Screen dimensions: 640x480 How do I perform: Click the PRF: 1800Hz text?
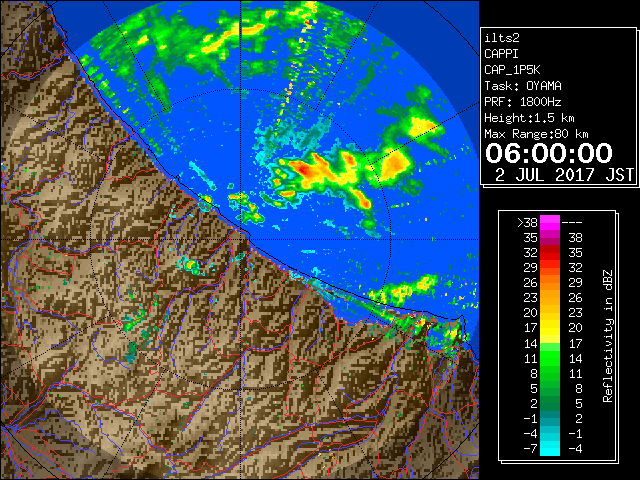(x=523, y=102)
